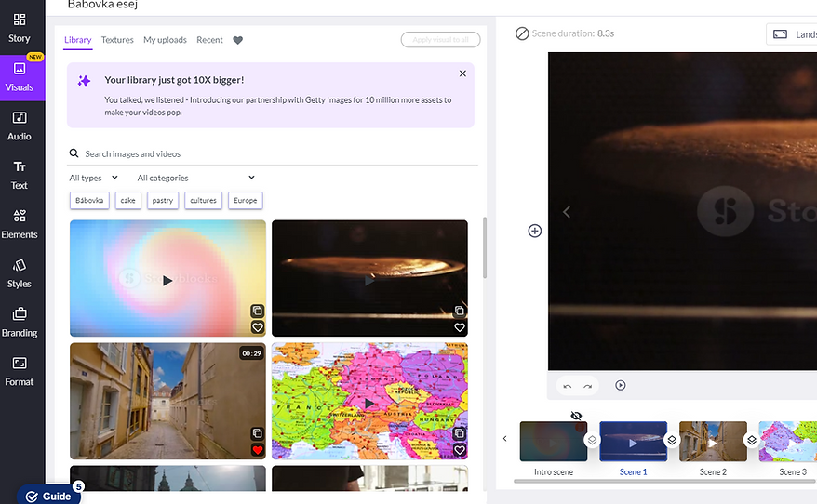Open the Guide checklist button
Image resolution: width=817 pixels, height=504 pixels.
[x=49, y=495]
